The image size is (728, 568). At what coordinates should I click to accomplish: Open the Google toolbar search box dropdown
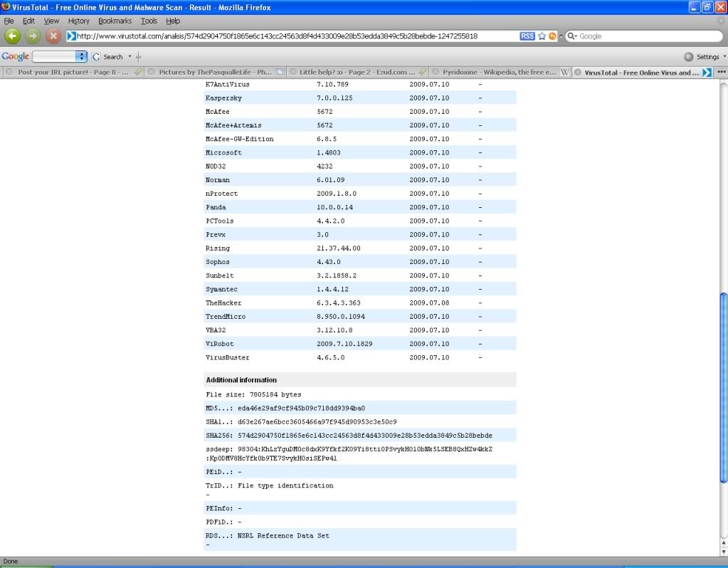pyautogui.click(x=80, y=56)
